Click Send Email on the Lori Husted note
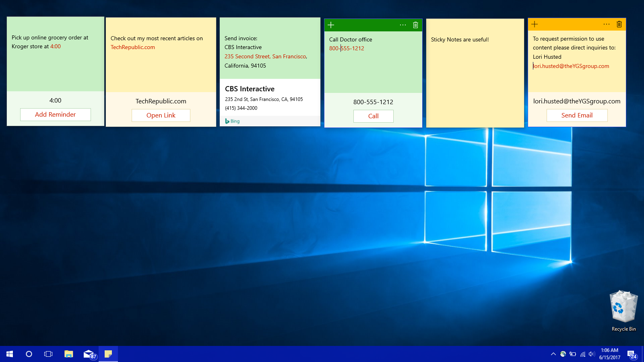Viewport: 644px width, 362px height. coord(577,115)
